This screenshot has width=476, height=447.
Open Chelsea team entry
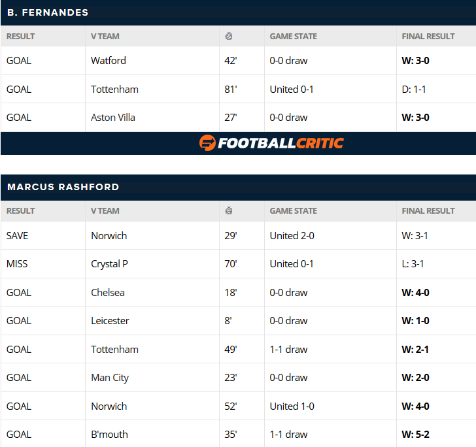(108, 293)
